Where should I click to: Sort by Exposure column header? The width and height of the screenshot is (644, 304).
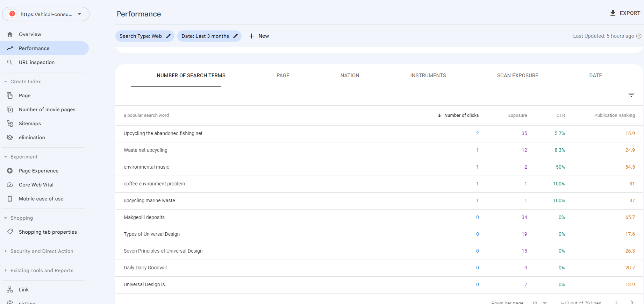[x=517, y=115]
